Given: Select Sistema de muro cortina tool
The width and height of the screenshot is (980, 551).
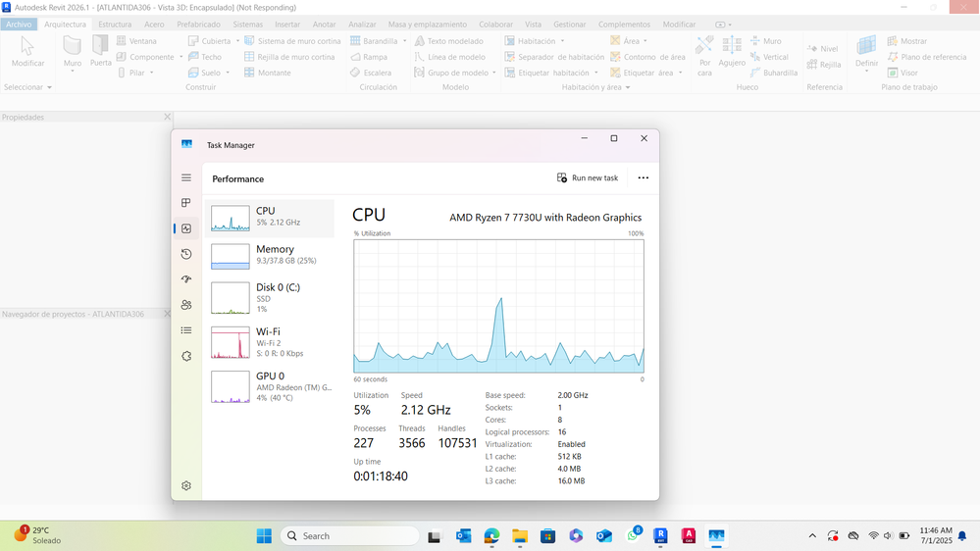Looking at the screenshot, I should pyautogui.click(x=292, y=40).
